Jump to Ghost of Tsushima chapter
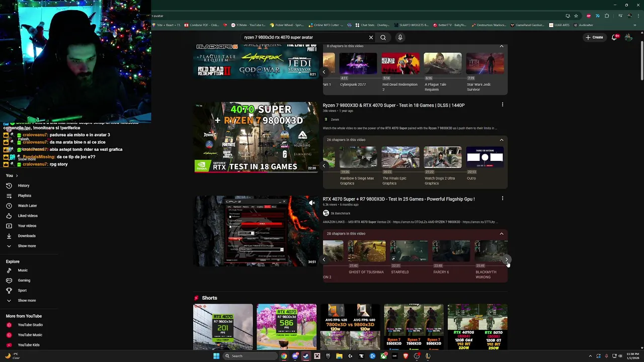 pos(366,258)
